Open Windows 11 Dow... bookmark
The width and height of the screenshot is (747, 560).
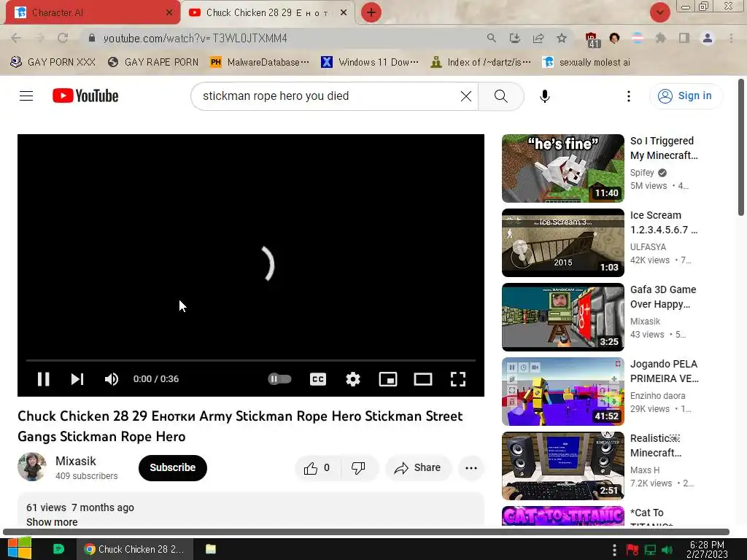[370, 63]
